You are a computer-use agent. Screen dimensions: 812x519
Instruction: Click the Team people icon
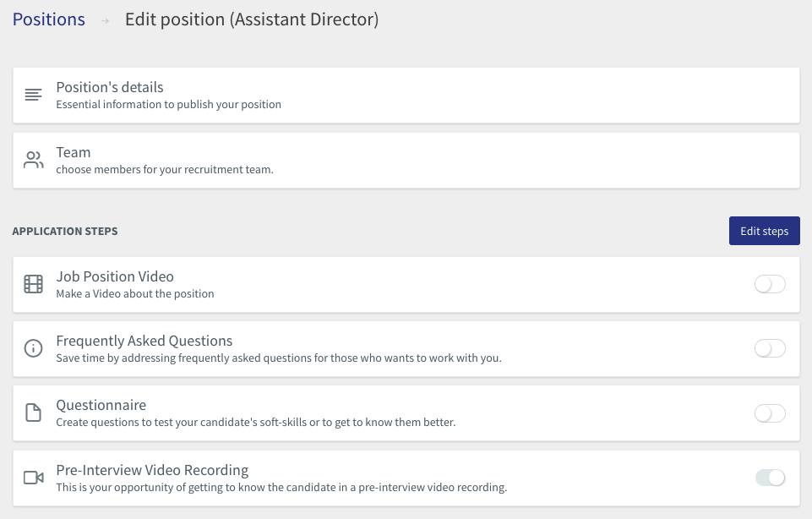(x=34, y=160)
